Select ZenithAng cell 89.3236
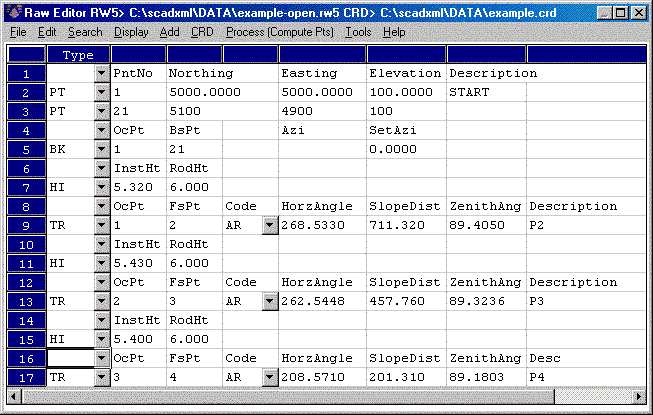 pyautogui.click(x=486, y=301)
